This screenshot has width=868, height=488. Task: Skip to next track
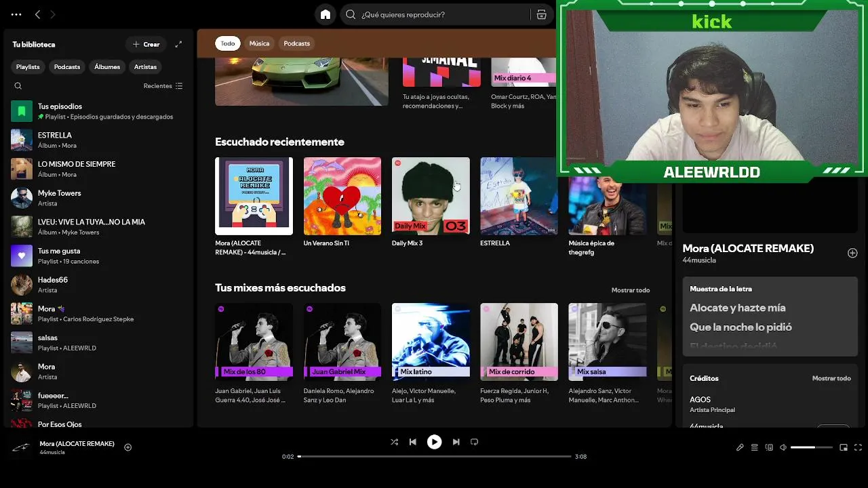point(456,442)
